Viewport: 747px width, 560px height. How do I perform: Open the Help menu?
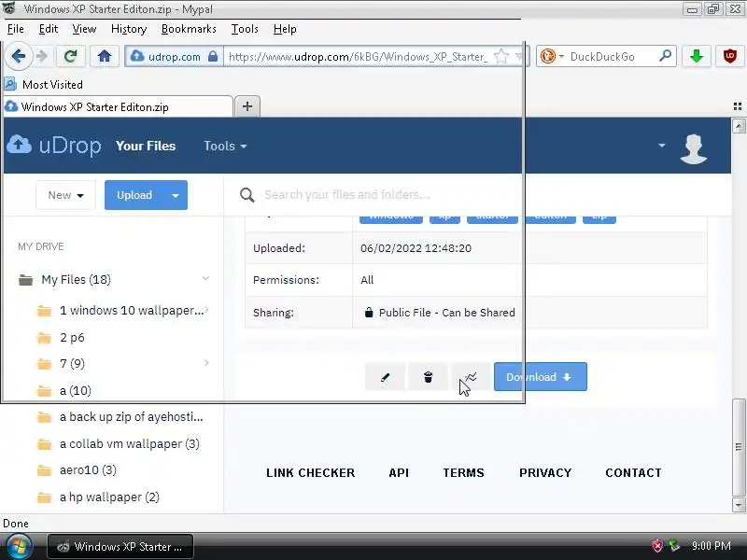point(285,29)
